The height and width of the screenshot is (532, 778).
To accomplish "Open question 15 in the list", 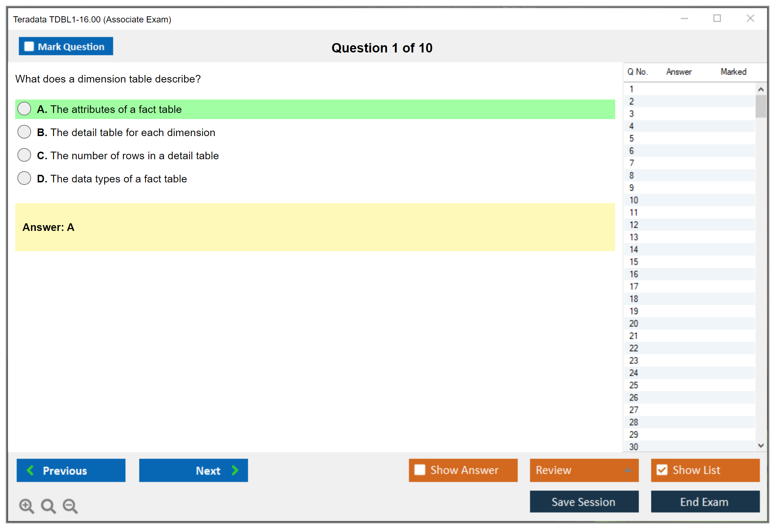I will click(634, 262).
